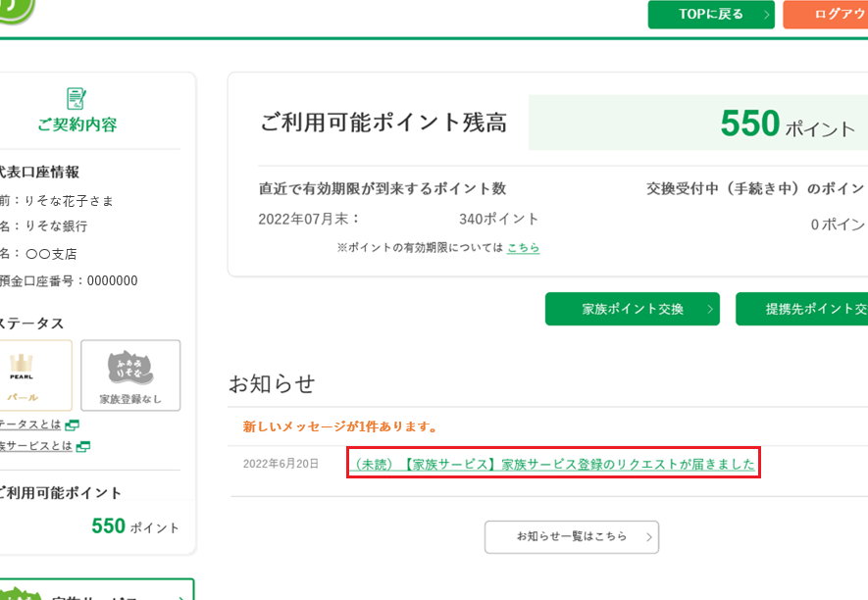Click こちら link about point expiration
The width and height of the screenshot is (868, 600).
point(523,248)
